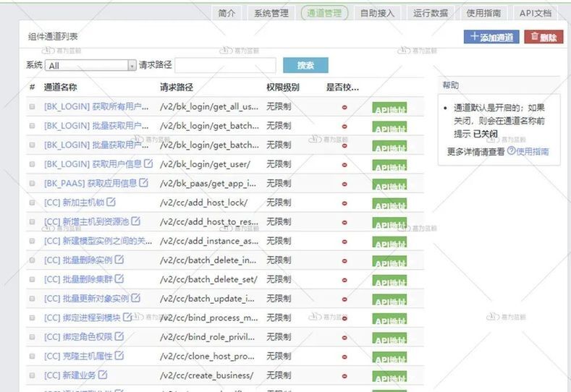
Task: Click API地址 button for 新建业务
Action: click(x=389, y=377)
